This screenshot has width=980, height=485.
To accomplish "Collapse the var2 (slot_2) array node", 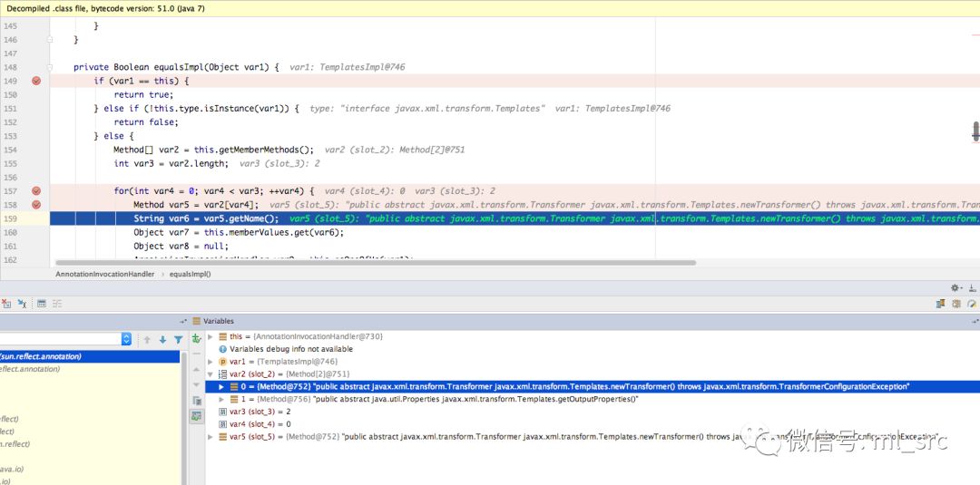I will (x=211, y=373).
